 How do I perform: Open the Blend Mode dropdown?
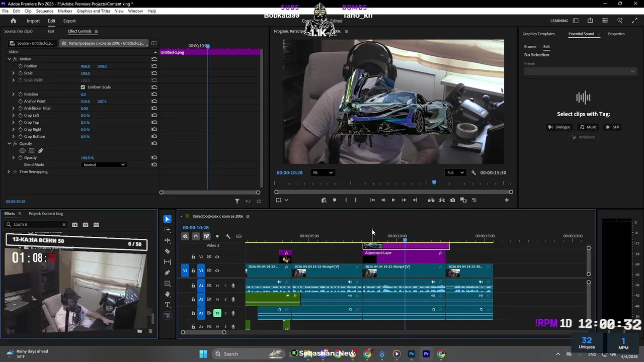(x=104, y=165)
